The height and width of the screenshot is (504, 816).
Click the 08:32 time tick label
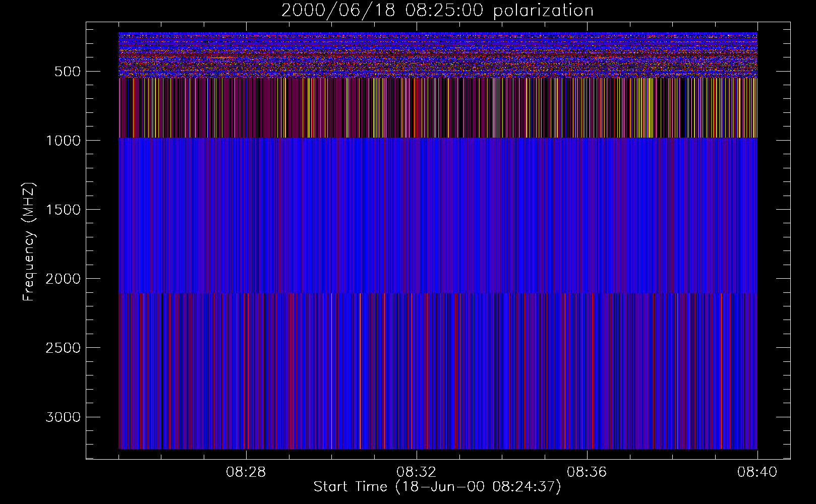click(417, 472)
